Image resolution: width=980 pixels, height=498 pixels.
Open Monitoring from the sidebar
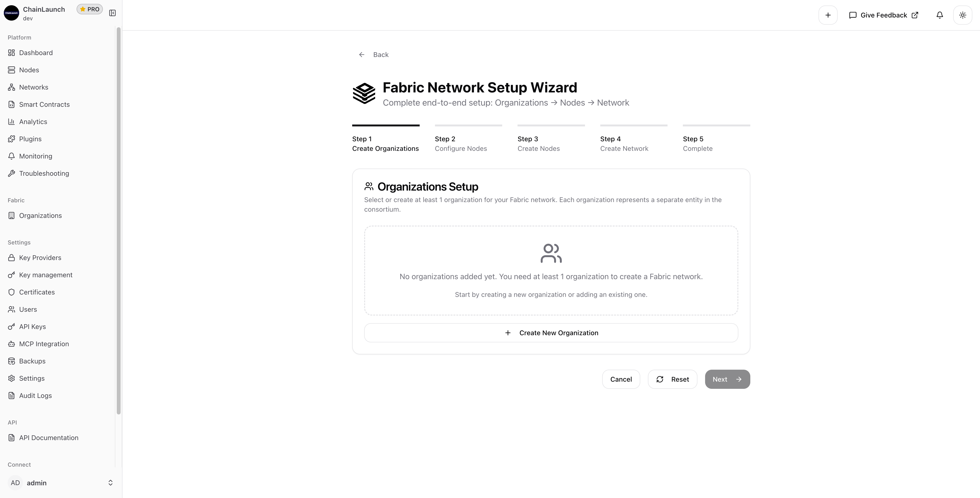tap(35, 156)
